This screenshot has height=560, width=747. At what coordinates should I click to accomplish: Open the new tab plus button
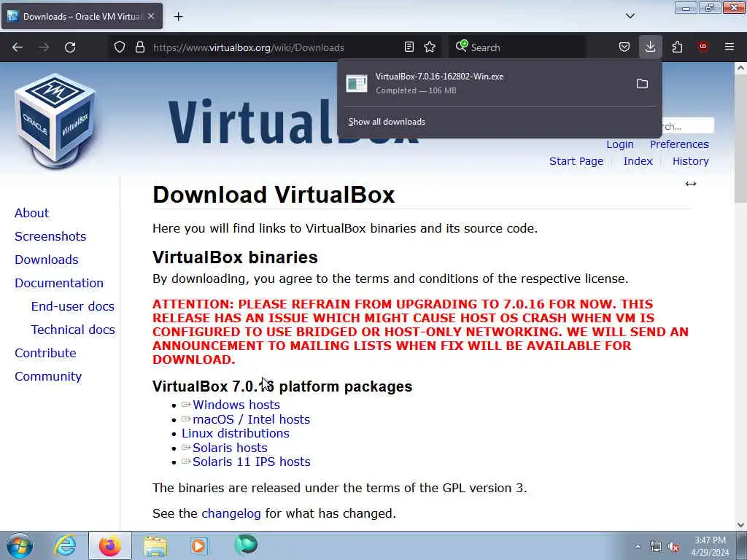[178, 17]
